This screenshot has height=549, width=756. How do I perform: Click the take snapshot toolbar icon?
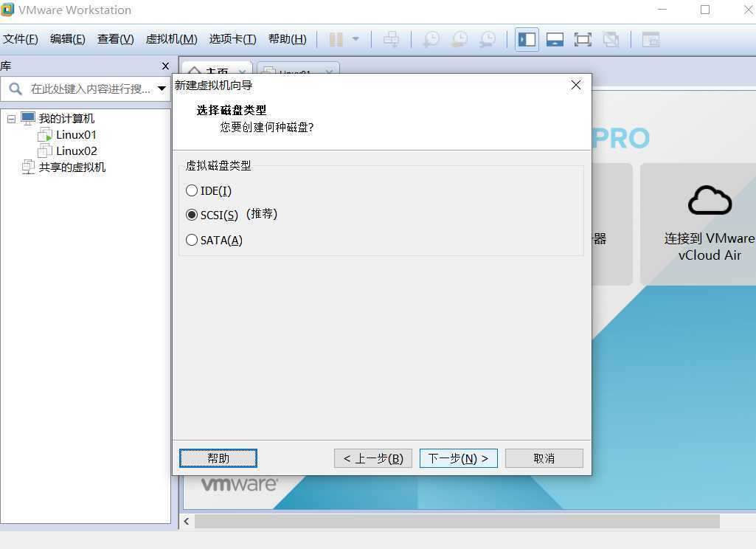click(x=431, y=40)
